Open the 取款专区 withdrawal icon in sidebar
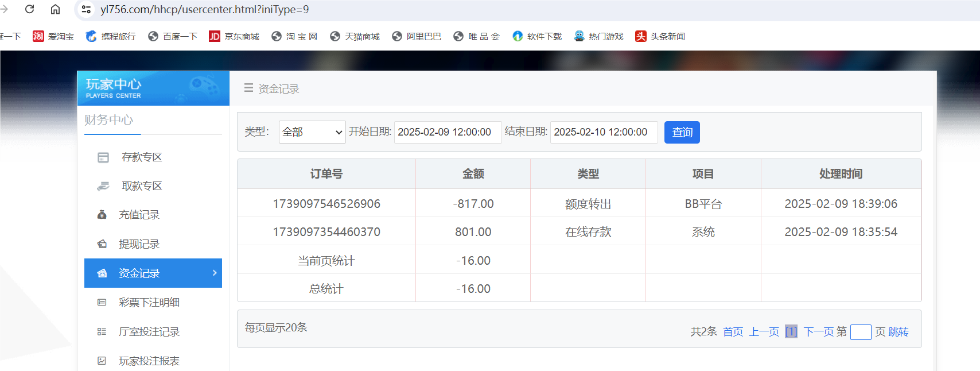The image size is (980, 371). (x=103, y=186)
